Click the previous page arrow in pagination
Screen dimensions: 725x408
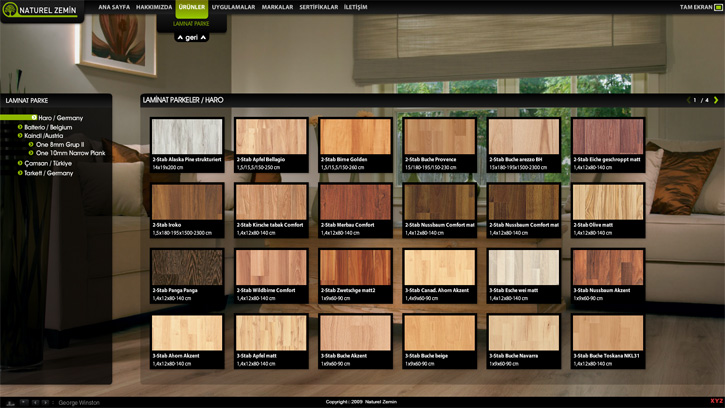pos(689,100)
